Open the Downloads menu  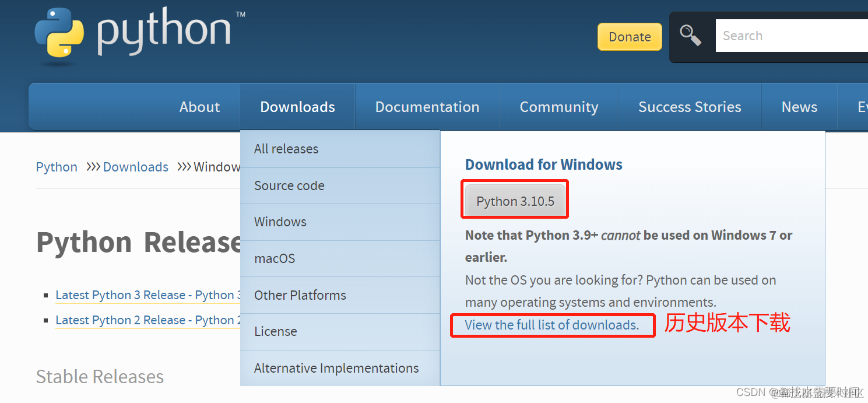pyautogui.click(x=297, y=107)
